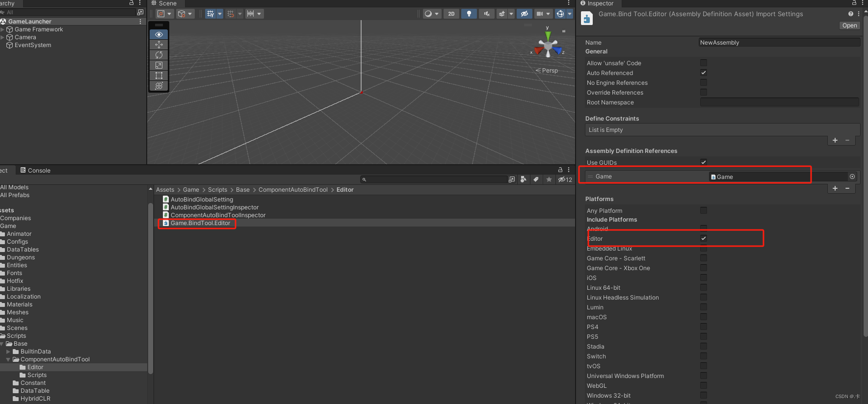Enable the iOS platform checkbox

pyautogui.click(x=704, y=278)
